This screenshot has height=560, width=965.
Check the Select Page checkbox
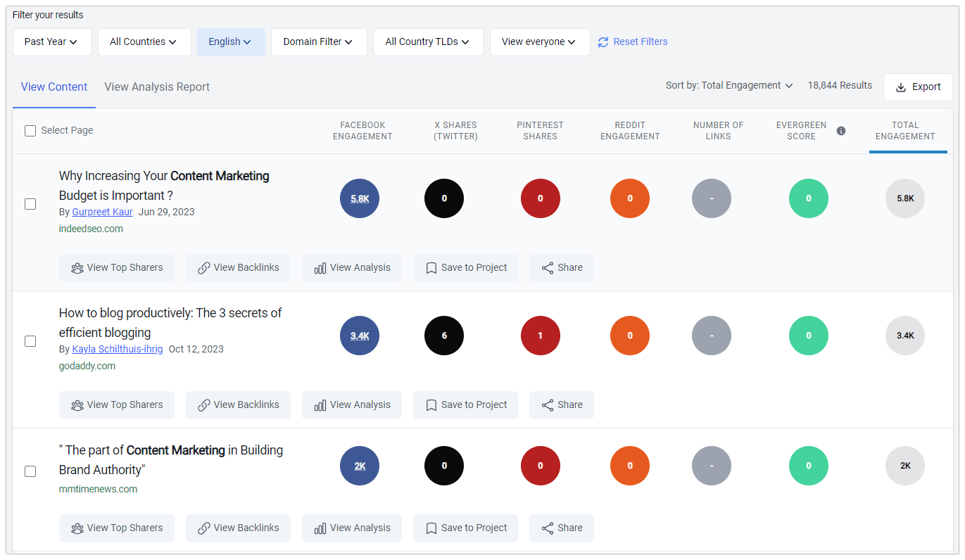tap(30, 131)
